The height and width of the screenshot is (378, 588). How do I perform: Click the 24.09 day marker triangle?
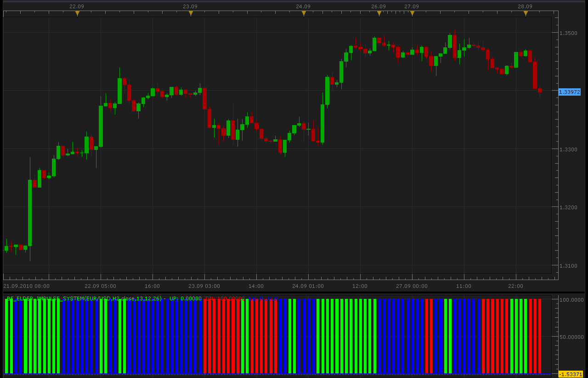point(304,13)
